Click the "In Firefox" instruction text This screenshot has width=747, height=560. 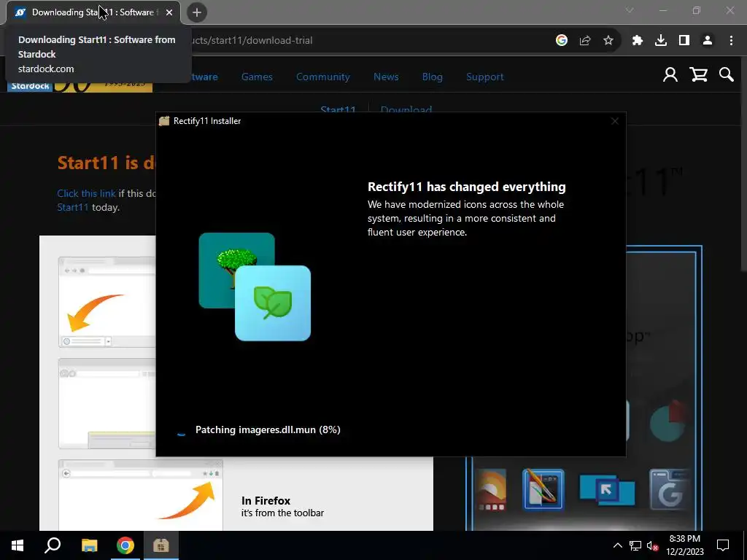(x=266, y=500)
